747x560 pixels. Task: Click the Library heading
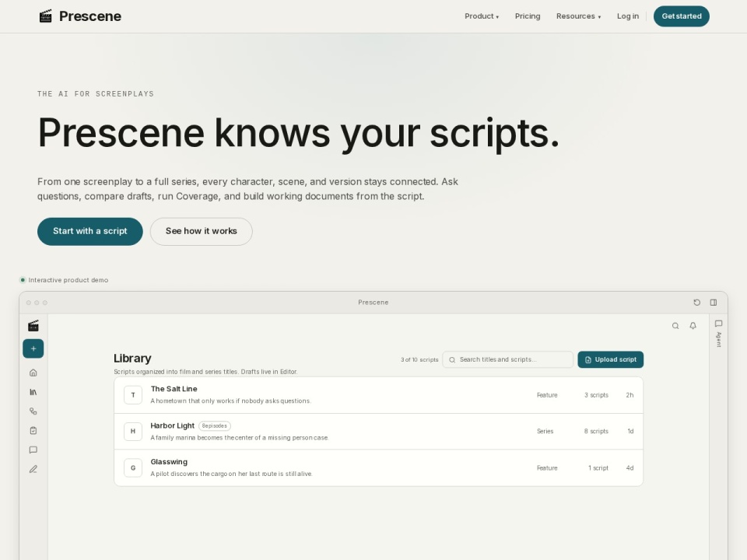click(x=132, y=359)
